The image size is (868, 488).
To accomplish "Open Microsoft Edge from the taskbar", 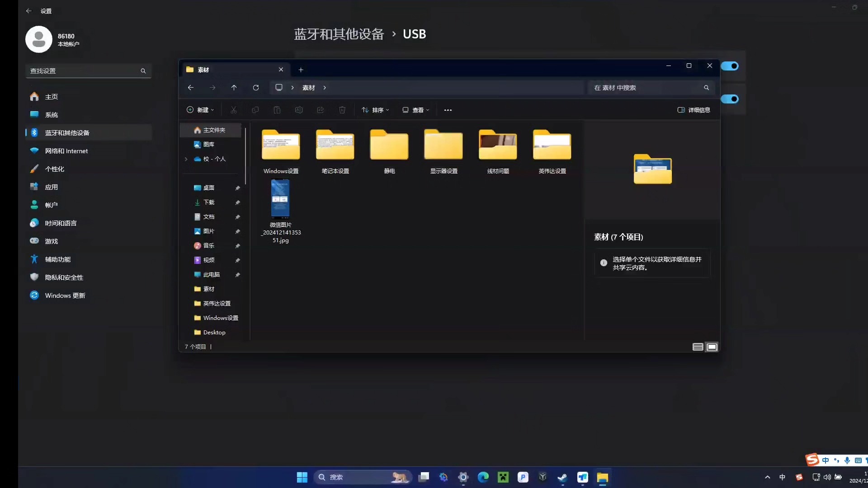I will 483,477.
